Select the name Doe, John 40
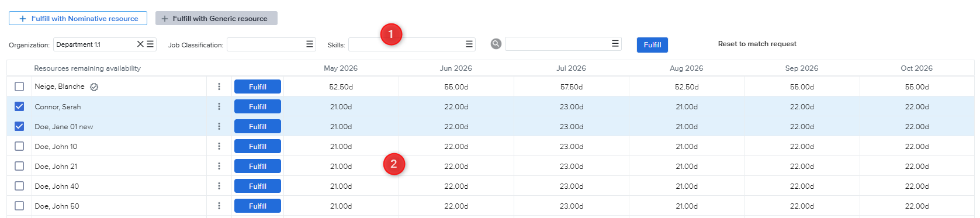 point(57,186)
